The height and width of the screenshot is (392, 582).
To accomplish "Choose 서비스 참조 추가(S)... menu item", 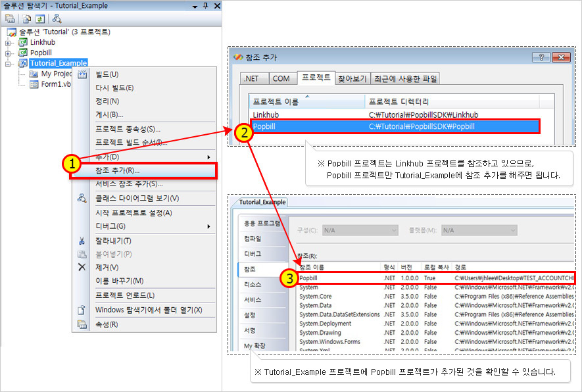I will tap(144, 184).
